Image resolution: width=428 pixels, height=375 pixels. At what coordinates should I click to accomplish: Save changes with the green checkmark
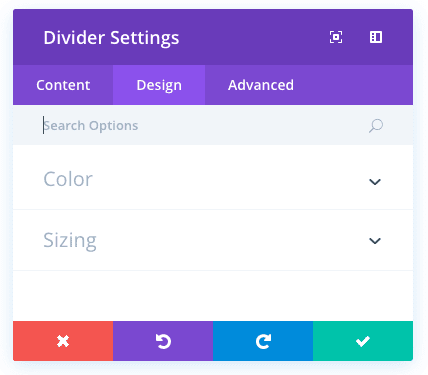[x=363, y=341]
